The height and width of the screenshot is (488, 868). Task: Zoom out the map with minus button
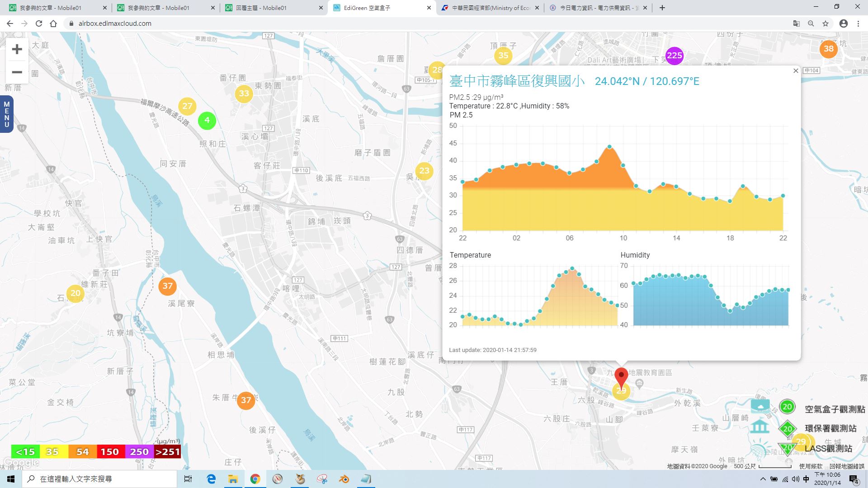pyautogui.click(x=17, y=72)
